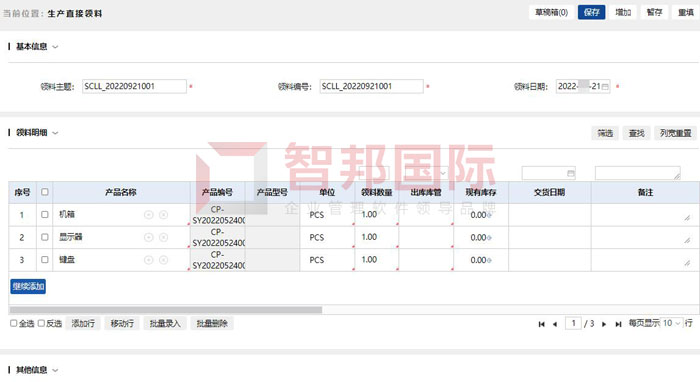The height and width of the screenshot is (382, 700).
Task: Focus the 领料主题 input field
Action: (x=134, y=86)
